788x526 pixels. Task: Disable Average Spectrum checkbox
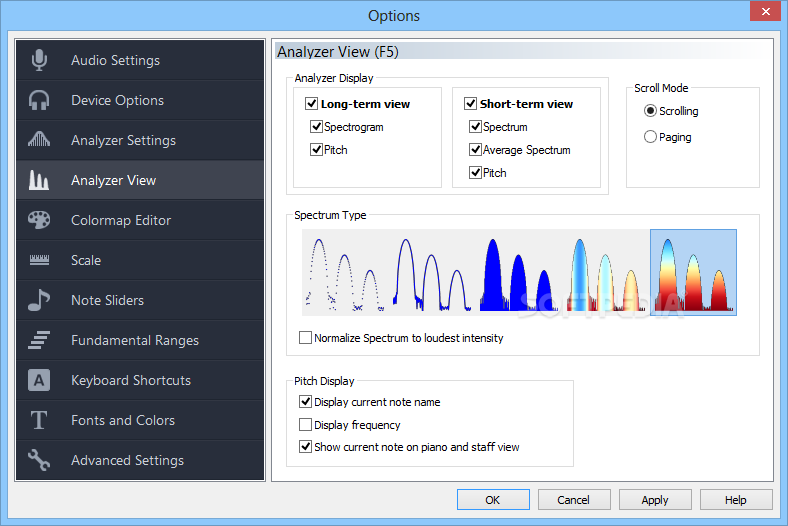click(475, 150)
